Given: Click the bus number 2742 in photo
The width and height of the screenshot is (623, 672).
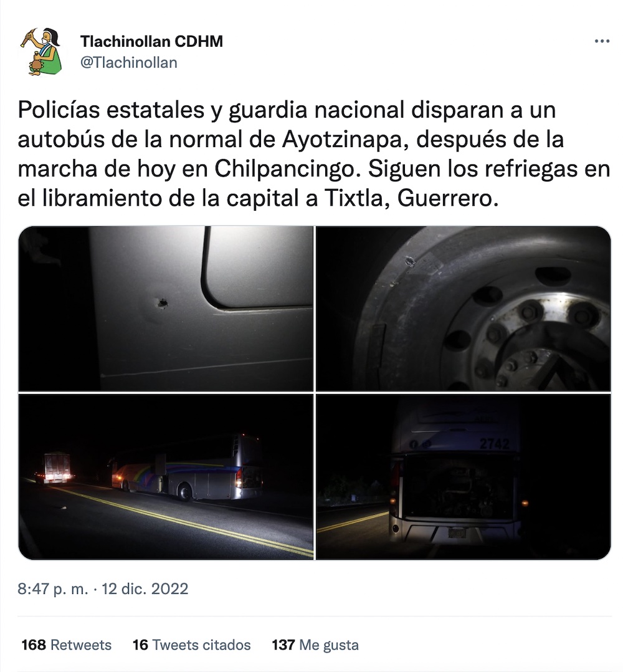Looking at the screenshot, I should [x=494, y=444].
